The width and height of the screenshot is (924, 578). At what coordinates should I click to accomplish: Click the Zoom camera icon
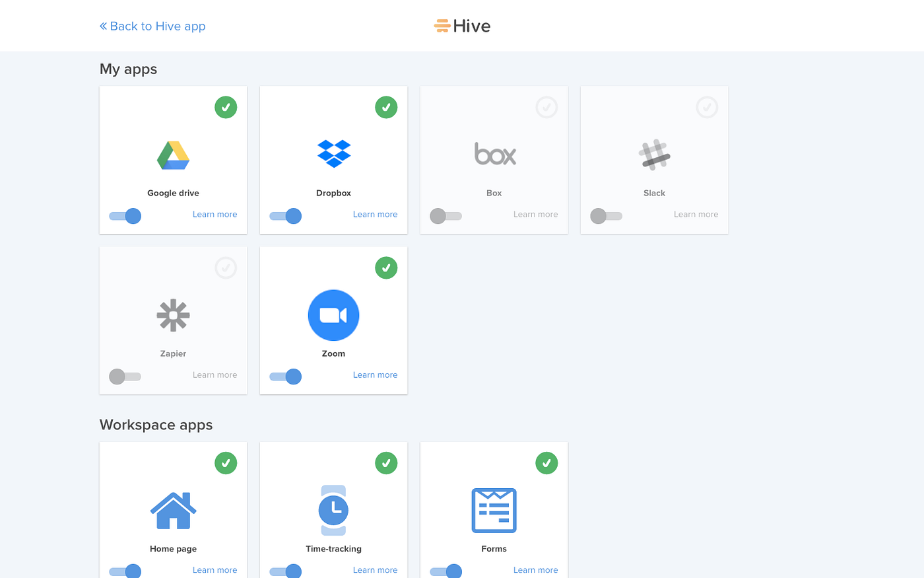[x=333, y=315]
